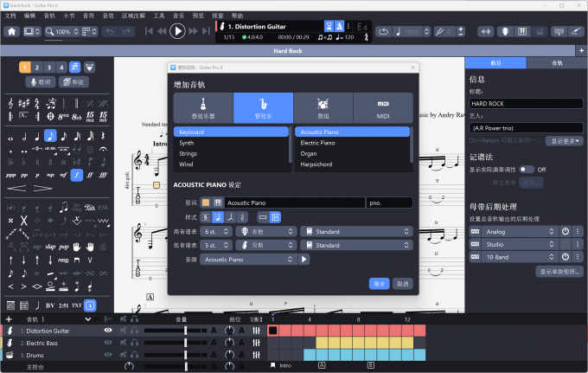Viewport: 588px width, 373px height.
Task: Click the Home icon in the toolbar
Action: click(12, 31)
